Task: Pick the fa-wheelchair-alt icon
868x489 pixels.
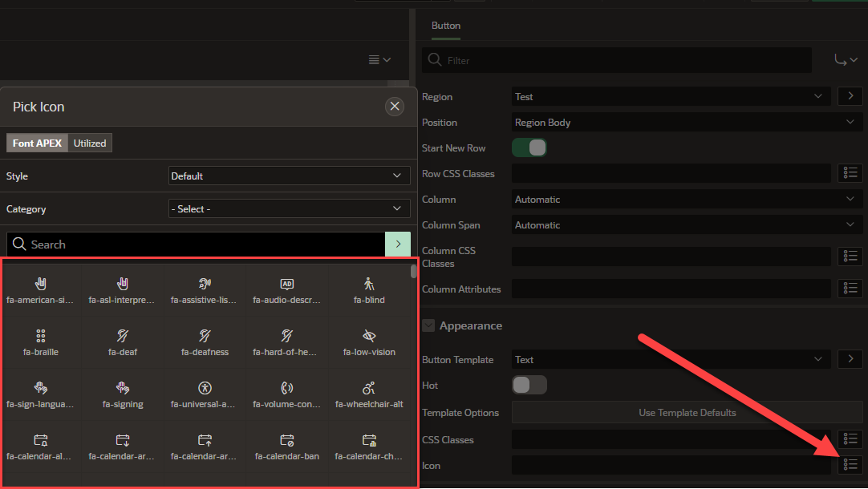Action: [369, 394]
